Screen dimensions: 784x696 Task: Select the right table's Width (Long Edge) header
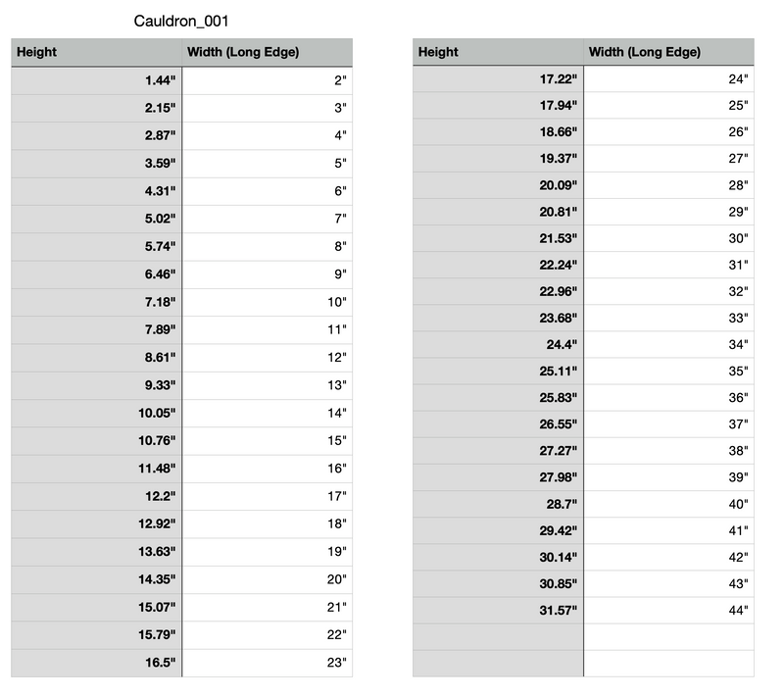coord(668,52)
